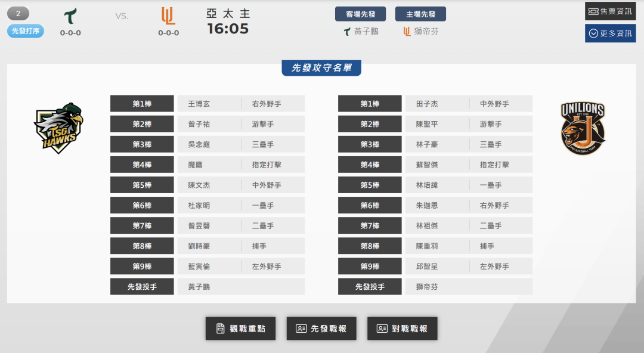Click the orange Lions emblem in header
This screenshot has height=353, width=644.
(x=168, y=15)
